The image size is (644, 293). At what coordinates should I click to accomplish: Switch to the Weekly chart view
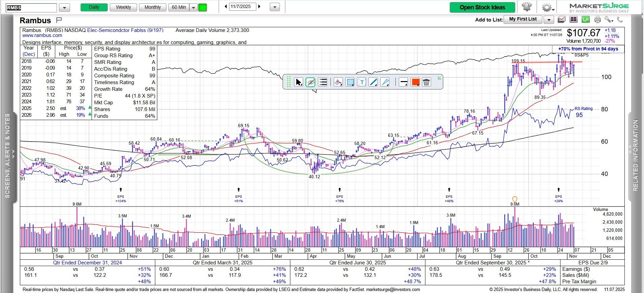pos(123,7)
